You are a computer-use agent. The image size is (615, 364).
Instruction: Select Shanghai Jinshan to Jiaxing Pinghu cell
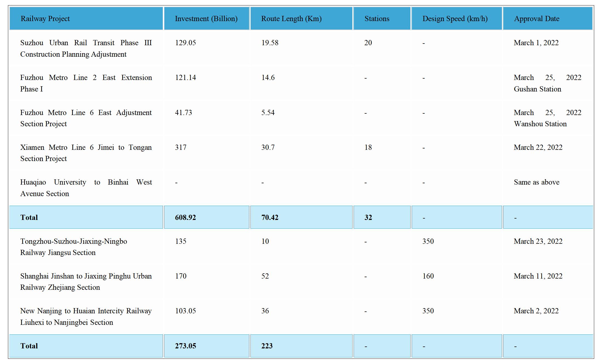(86, 282)
